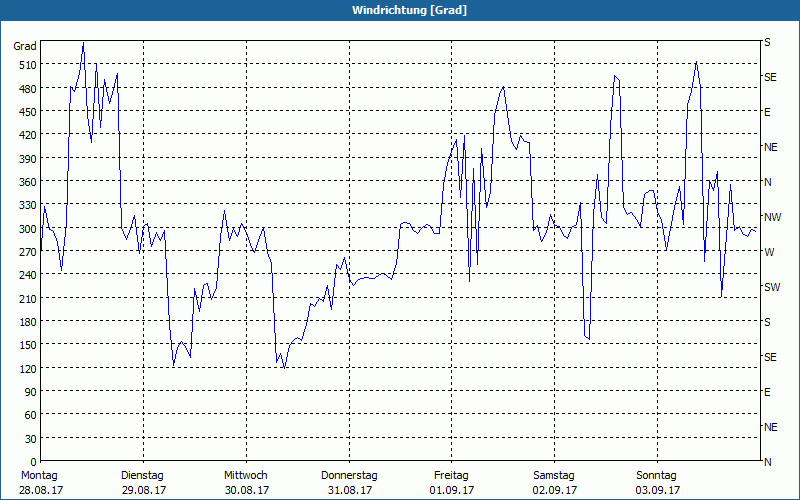Image resolution: width=800 pixels, height=500 pixels.
Task: Pick the 180 degree axis label
Action: point(28,322)
